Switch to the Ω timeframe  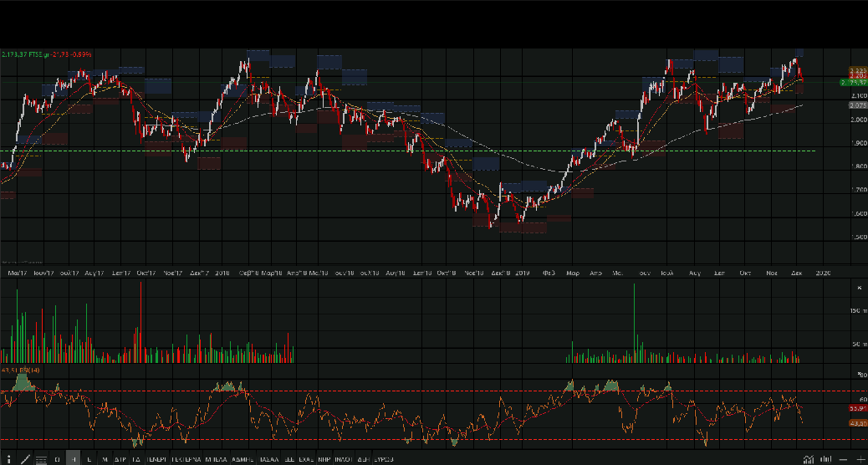pos(57,459)
